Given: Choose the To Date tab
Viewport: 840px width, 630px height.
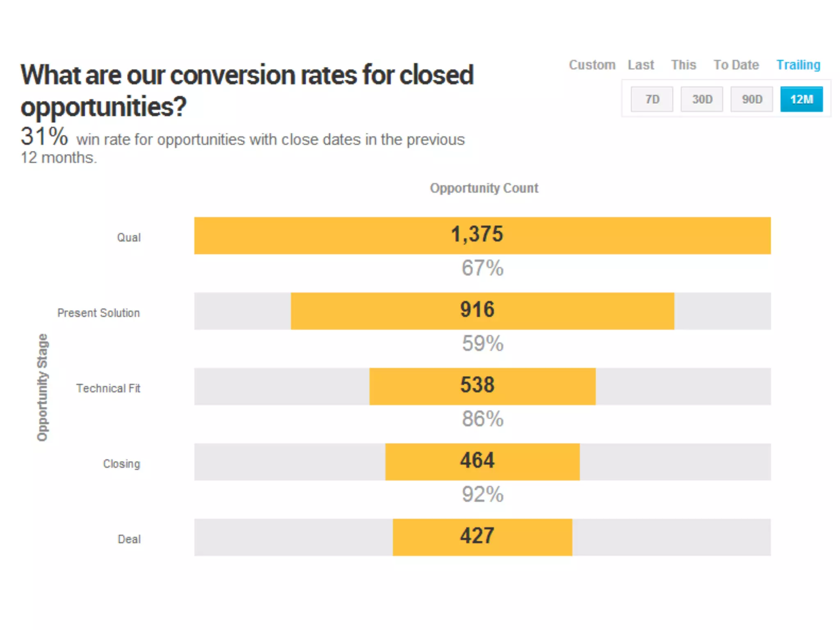Looking at the screenshot, I should pos(736,65).
